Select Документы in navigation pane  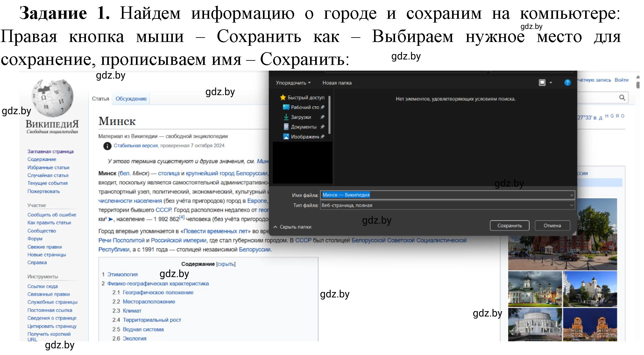(304, 127)
